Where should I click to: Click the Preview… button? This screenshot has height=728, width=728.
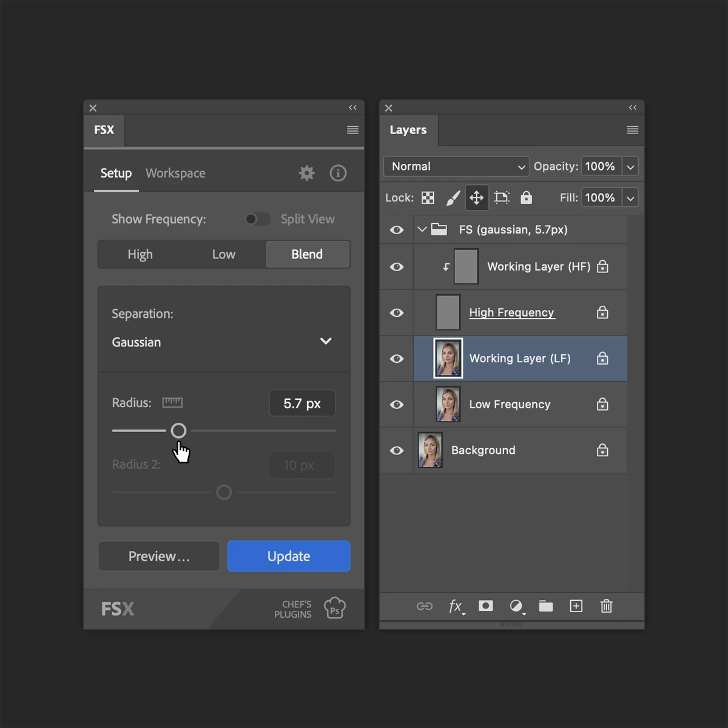point(159,556)
